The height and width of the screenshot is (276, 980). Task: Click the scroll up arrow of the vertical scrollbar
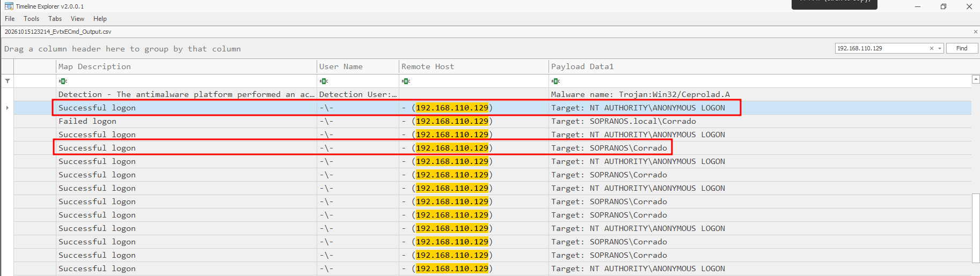[x=976, y=79]
